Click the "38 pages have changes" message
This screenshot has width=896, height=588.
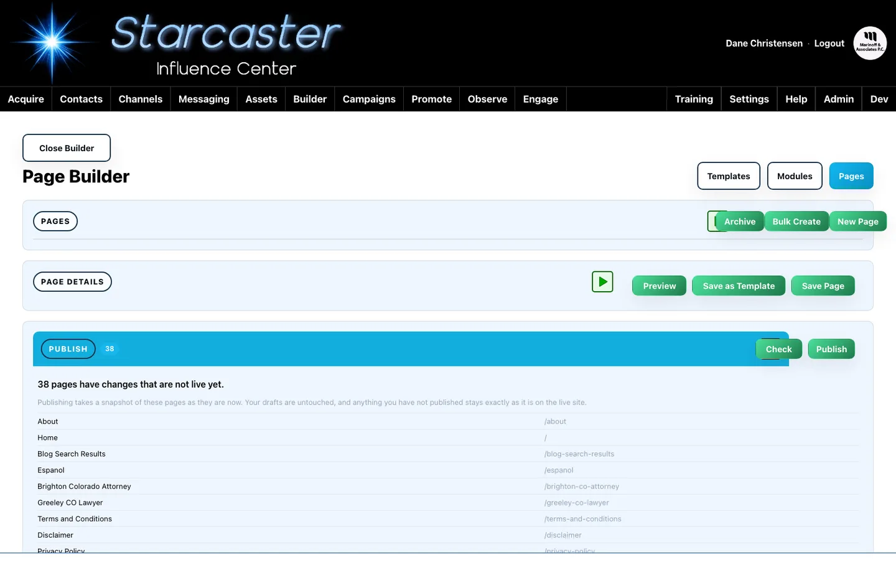[131, 385]
